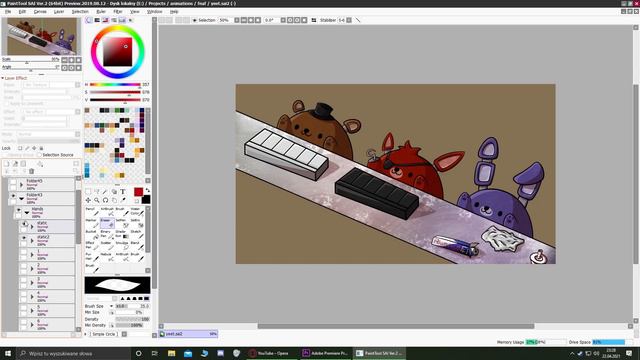Select the Eyedropper color picker tool
640x360 pixels.
tap(123, 200)
